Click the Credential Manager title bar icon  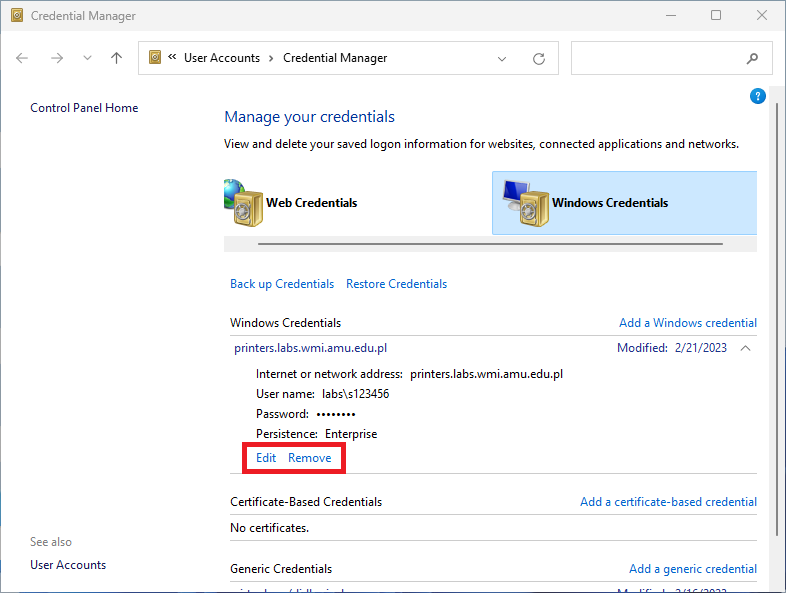17,16
